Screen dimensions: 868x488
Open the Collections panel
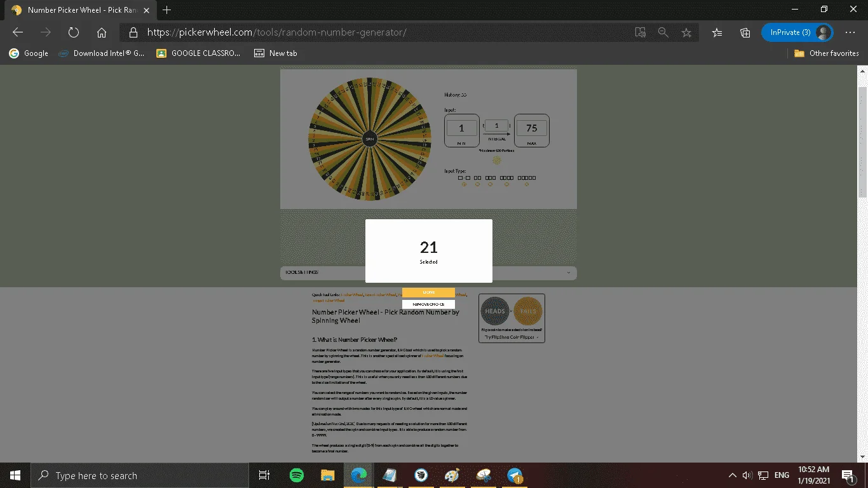(x=745, y=32)
